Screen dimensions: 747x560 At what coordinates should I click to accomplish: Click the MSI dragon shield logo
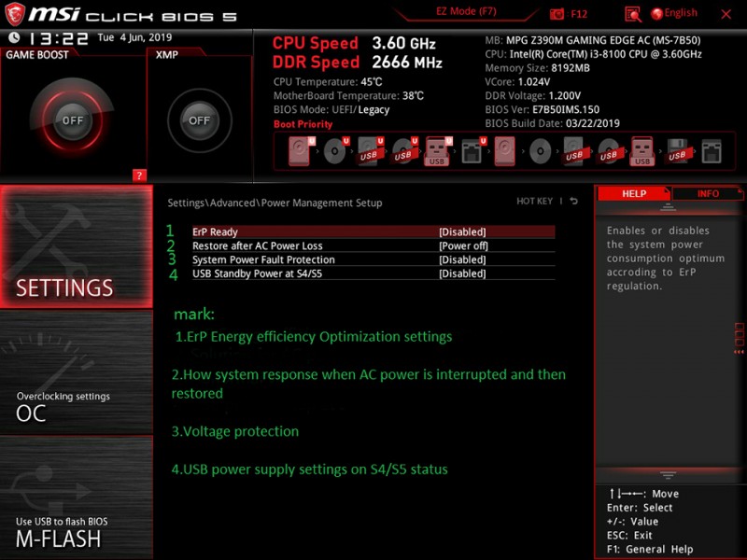pos(14,13)
